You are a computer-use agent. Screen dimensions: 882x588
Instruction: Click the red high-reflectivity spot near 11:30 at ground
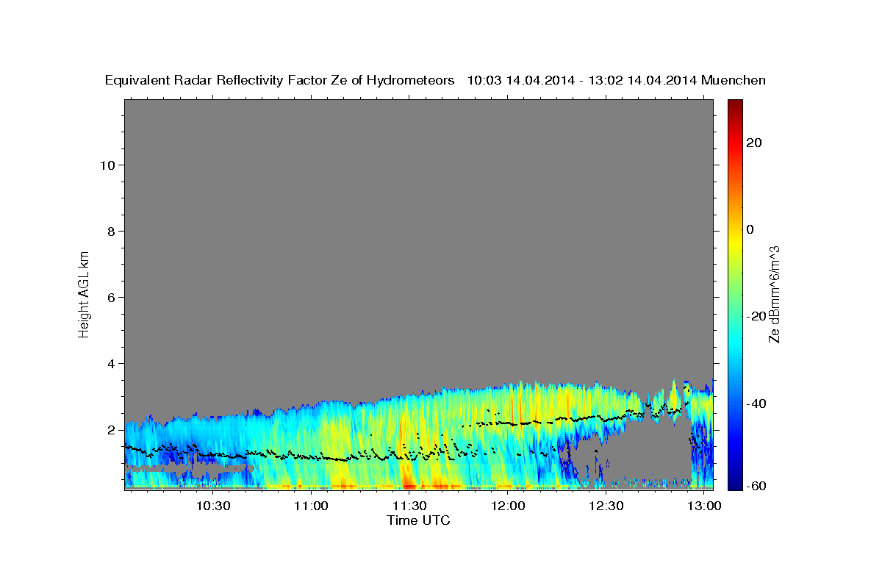(x=409, y=484)
